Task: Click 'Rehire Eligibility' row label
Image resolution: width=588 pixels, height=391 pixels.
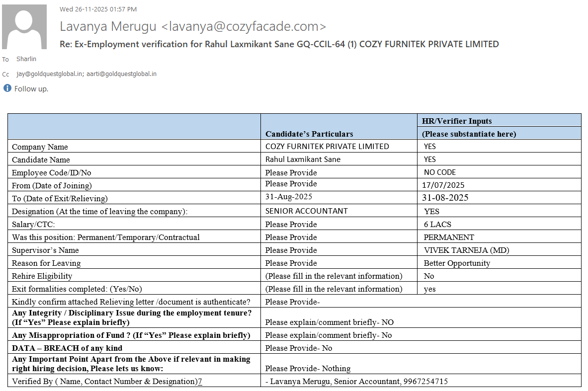Action: [x=42, y=276]
